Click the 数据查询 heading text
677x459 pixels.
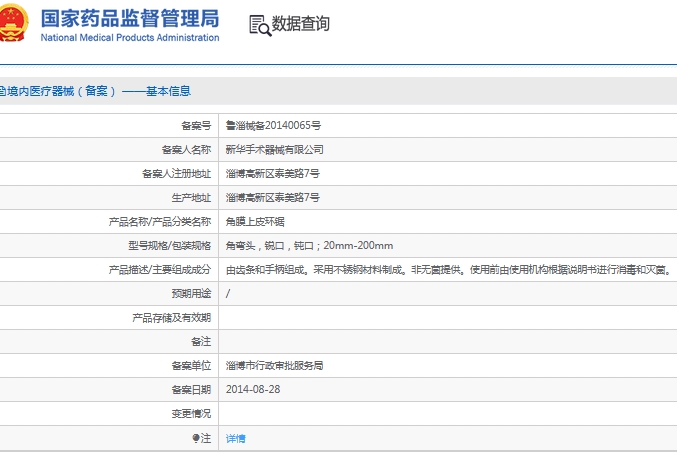301,24
